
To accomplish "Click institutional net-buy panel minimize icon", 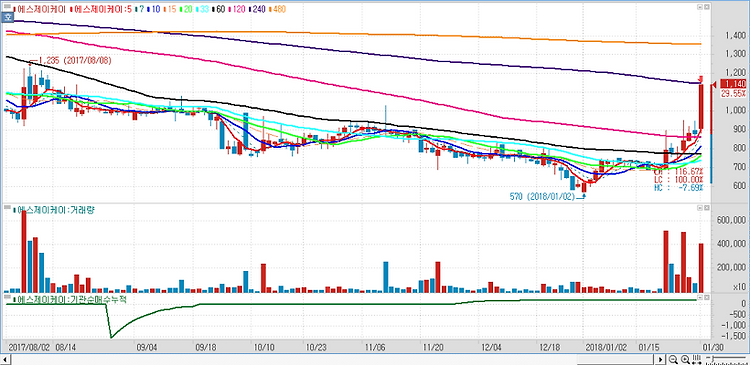I will pyautogui.click(x=699, y=297).
